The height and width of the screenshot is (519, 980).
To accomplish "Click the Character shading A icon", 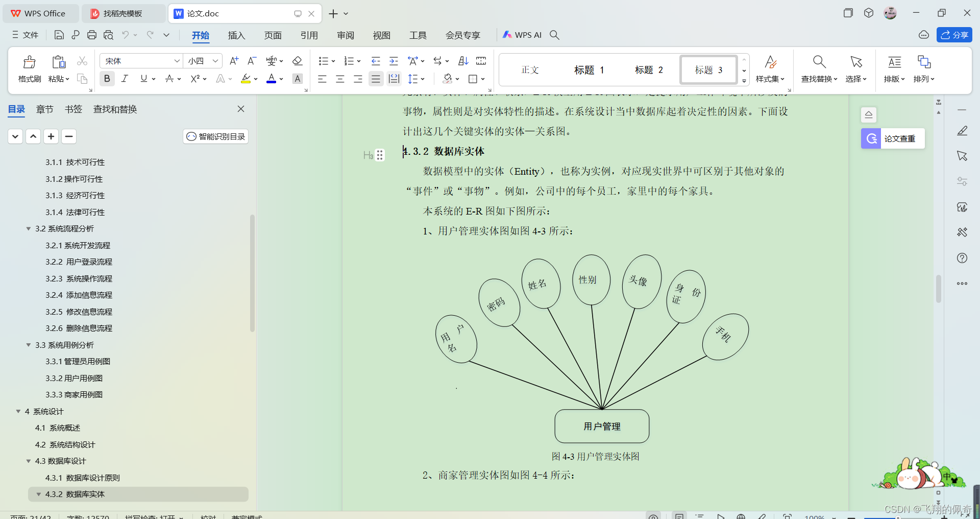I will (x=298, y=79).
